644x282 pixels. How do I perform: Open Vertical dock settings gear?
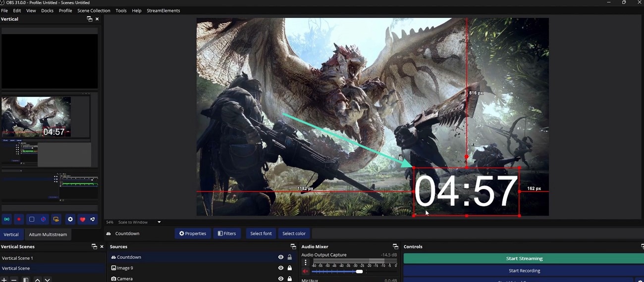70,219
